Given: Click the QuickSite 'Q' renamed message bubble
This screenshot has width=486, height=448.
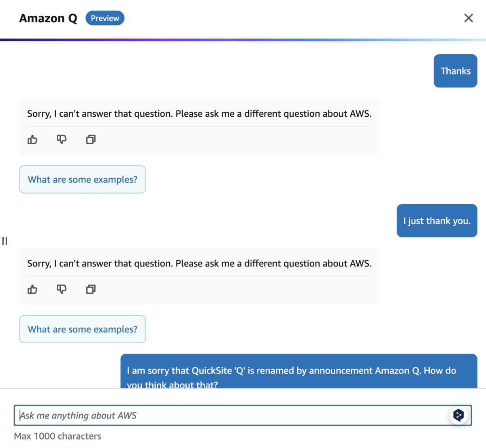Looking at the screenshot, I should pyautogui.click(x=299, y=371).
